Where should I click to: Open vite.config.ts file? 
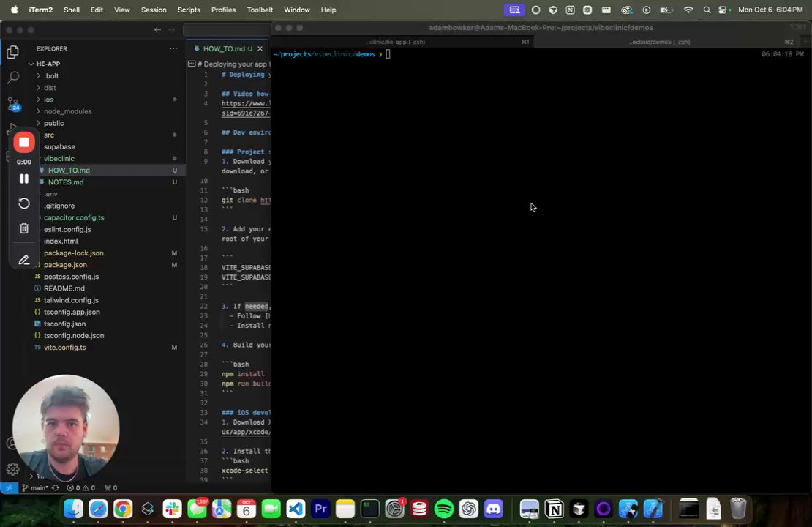64,348
